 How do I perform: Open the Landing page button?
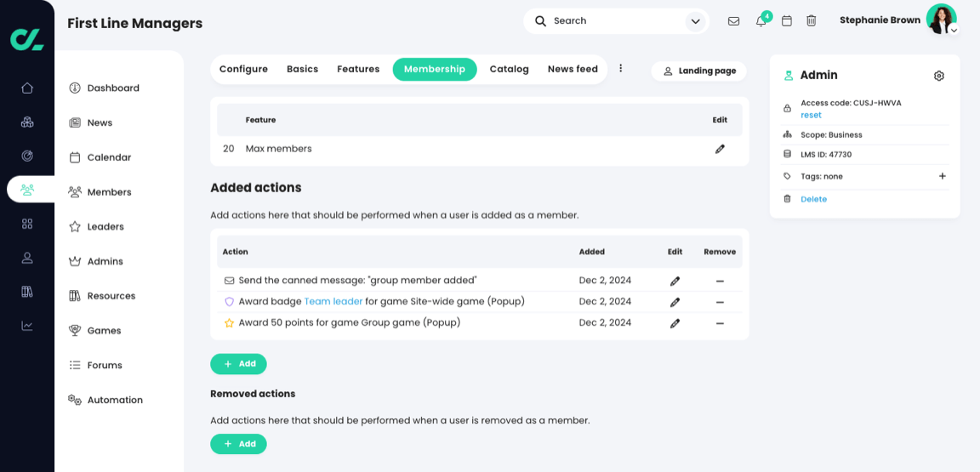pos(698,71)
